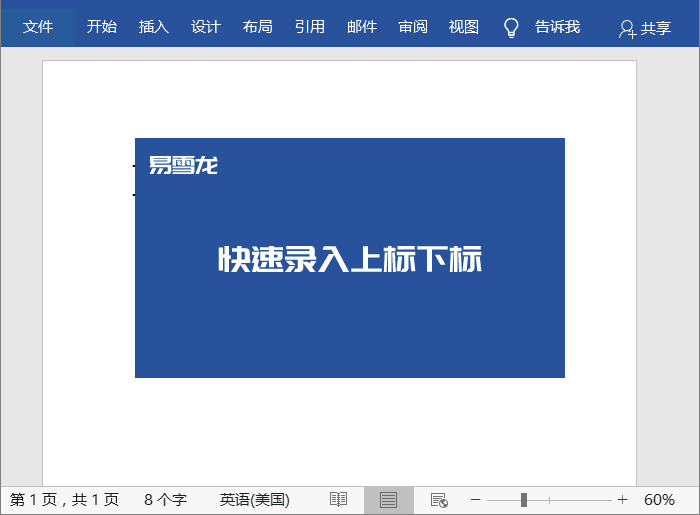
Task: Open the 插入 ribbon tab
Action: pos(154,27)
